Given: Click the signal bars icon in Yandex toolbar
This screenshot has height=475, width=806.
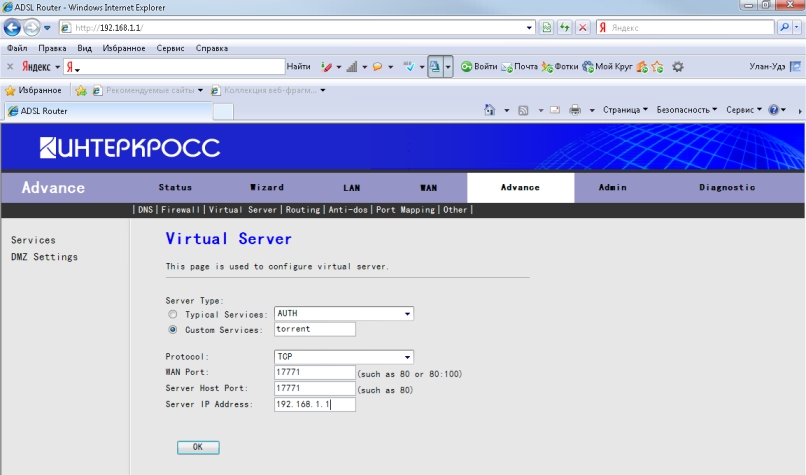Looking at the screenshot, I should tap(352, 67).
